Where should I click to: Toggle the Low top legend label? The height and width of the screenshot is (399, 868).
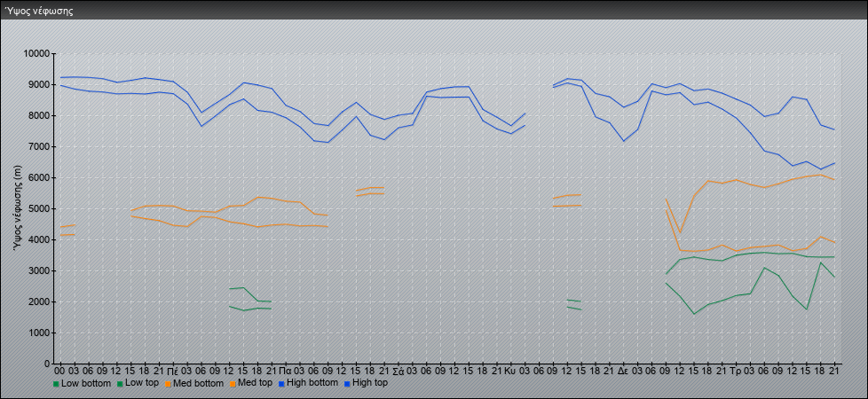(x=141, y=383)
